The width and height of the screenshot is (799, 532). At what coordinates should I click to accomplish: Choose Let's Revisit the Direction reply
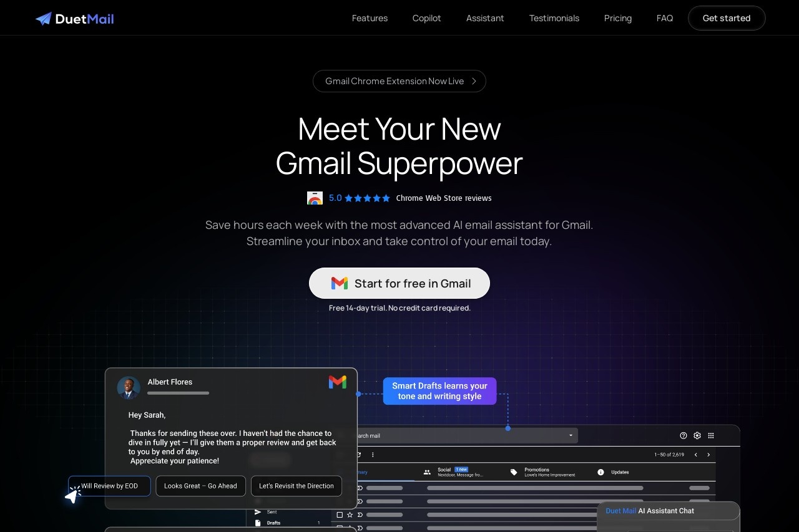(297, 486)
